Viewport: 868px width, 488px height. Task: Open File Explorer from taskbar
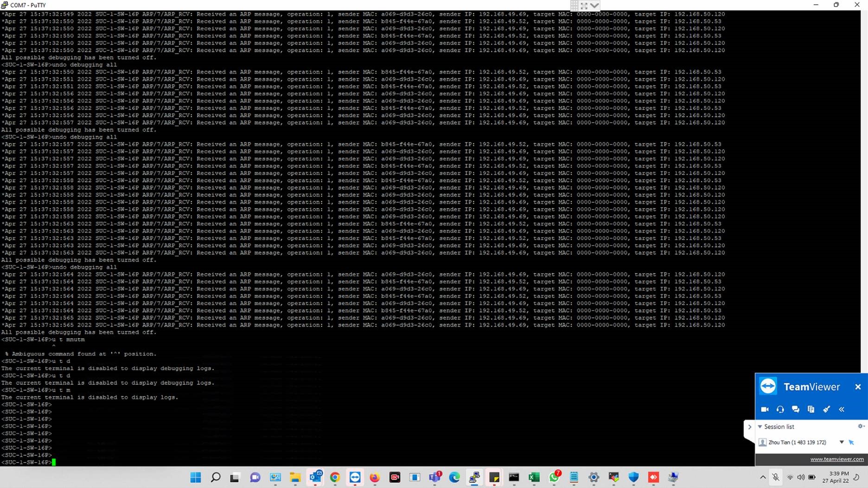pos(295,477)
